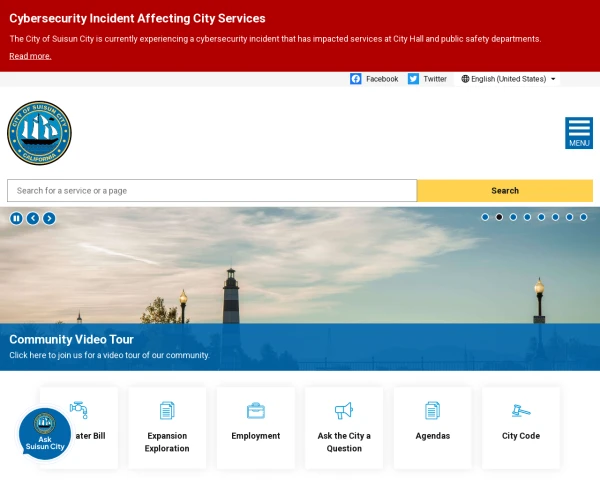The width and height of the screenshot is (600, 480).
Task: Select the City Code gavel icon
Action: pyautogui.click(x=521, y=411)
